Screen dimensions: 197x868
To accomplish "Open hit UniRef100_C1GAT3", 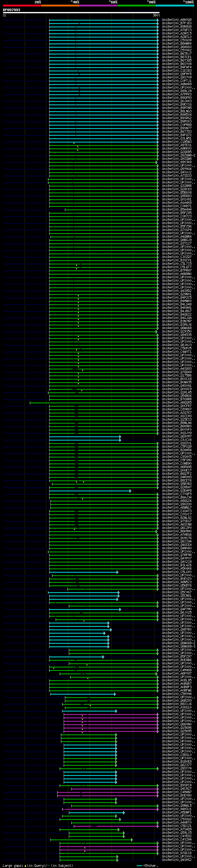I will coord(177,511).
